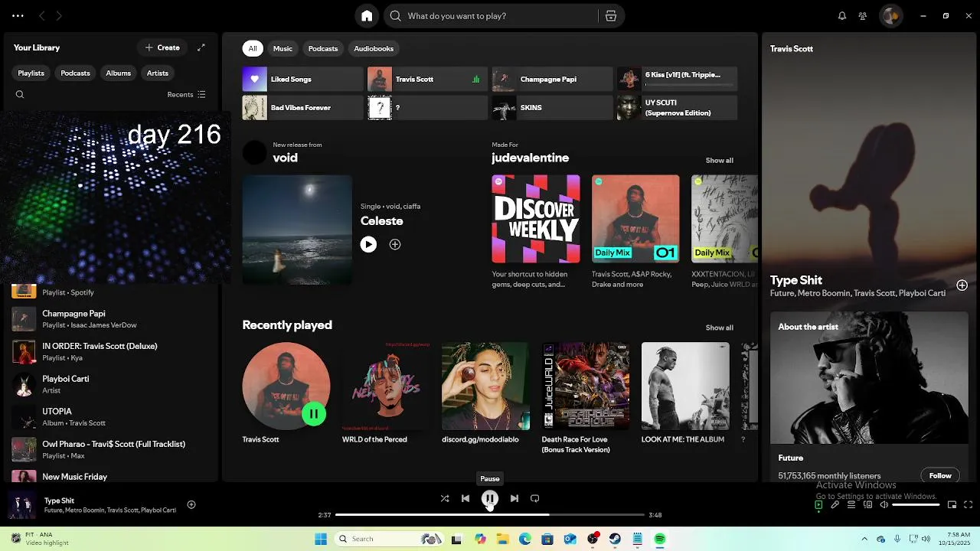Toggle repeat mode

click(x=535, y=498)
